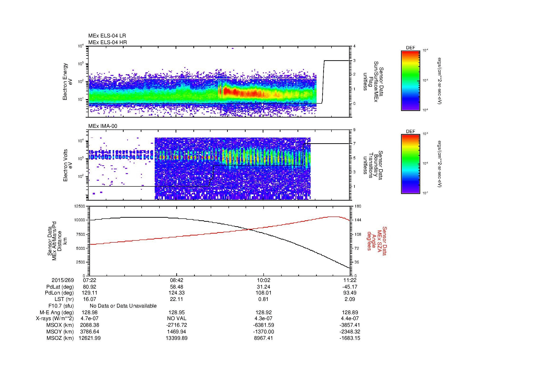Viewport: 555px width, 392px height.
Task: Click the 'MEx ELS-04 HR' plot title
Action: pyautogui.click(x=107, y=42)
